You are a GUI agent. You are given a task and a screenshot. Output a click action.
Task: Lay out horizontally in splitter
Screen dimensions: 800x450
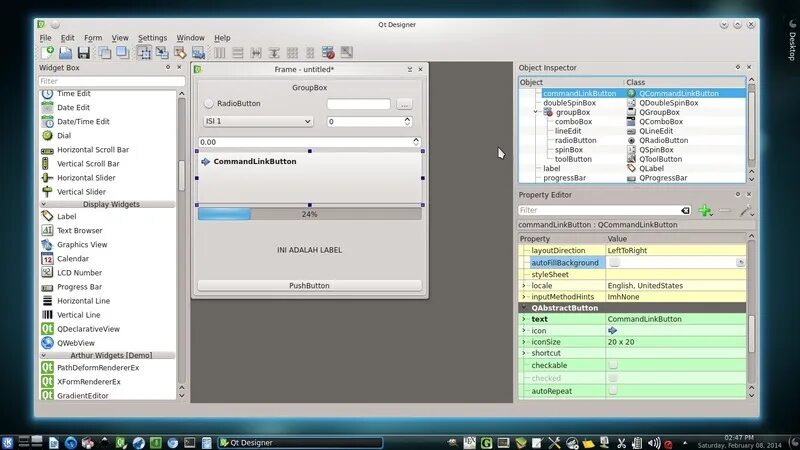tap(256, 52)
